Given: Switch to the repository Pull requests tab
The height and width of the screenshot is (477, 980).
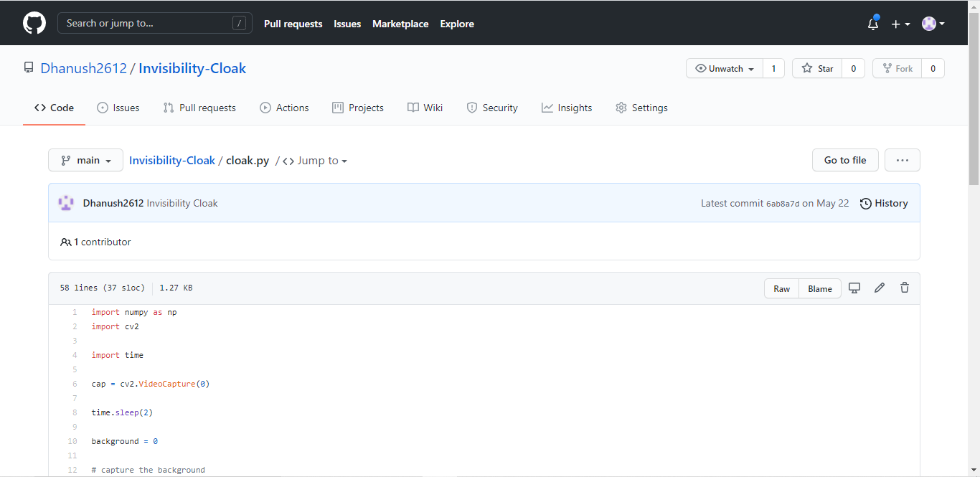Looking at the screenshot, I should [x=199, y=108].
